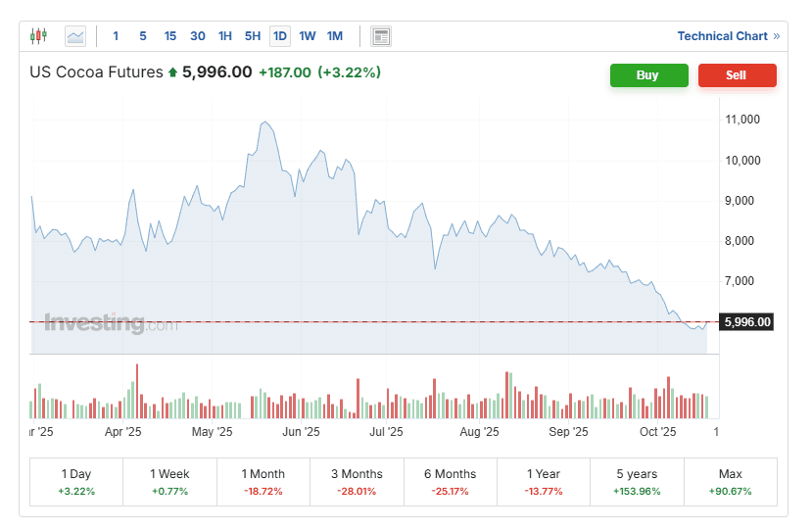Click the US Cocoa Futures title
The image size is (812, 529).
coord(96,72)
